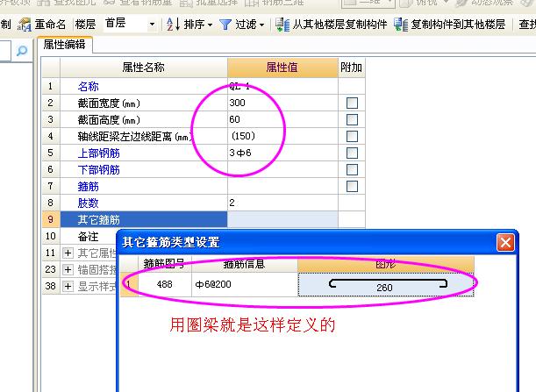The height and width of the screenshot is (392, 536).
Task: Click the 复制构件到其他楼层 icon
Action: [401, 25]
